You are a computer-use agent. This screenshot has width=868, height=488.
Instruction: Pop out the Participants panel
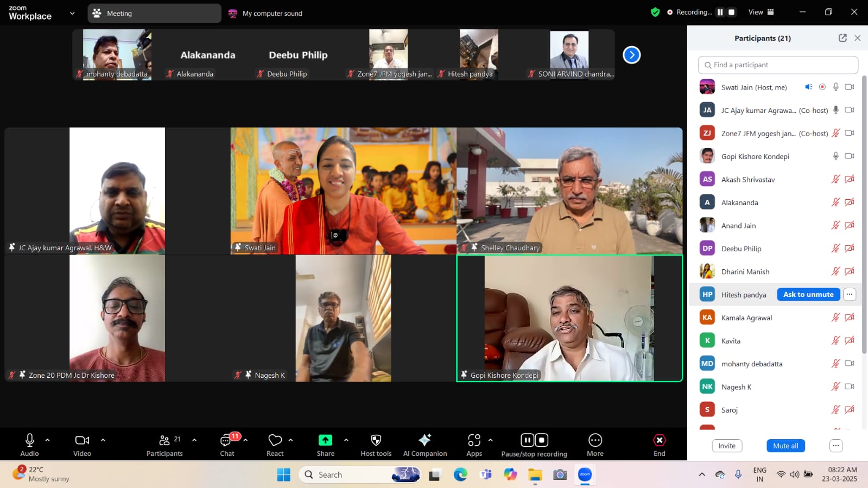pos(842,38)
